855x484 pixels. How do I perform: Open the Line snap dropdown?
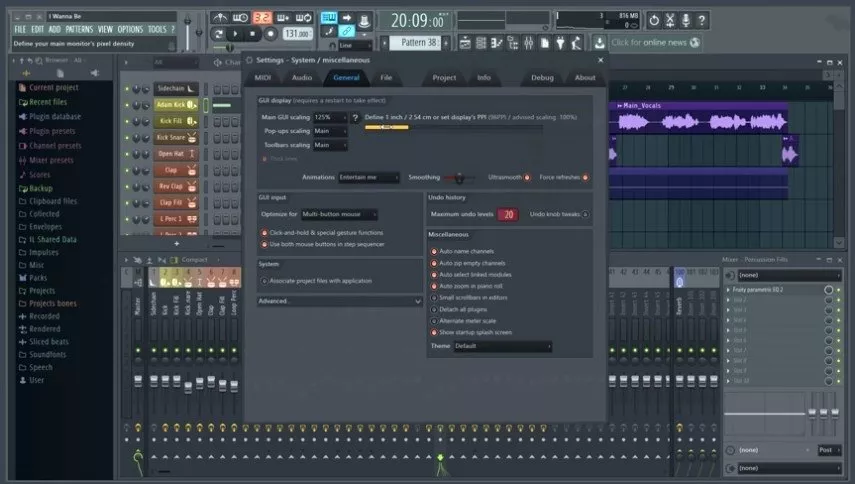pyautogui.click(x=354, y=45)
